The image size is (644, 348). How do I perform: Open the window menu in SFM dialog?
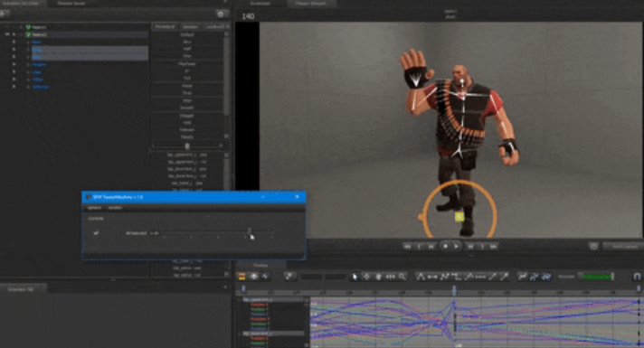115,208
